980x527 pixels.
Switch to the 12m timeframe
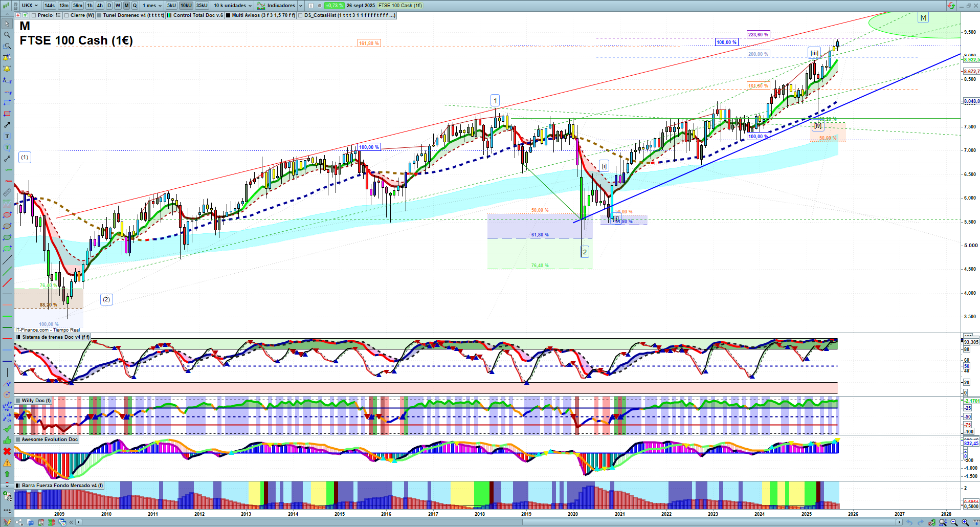click(x=64, y=6)
